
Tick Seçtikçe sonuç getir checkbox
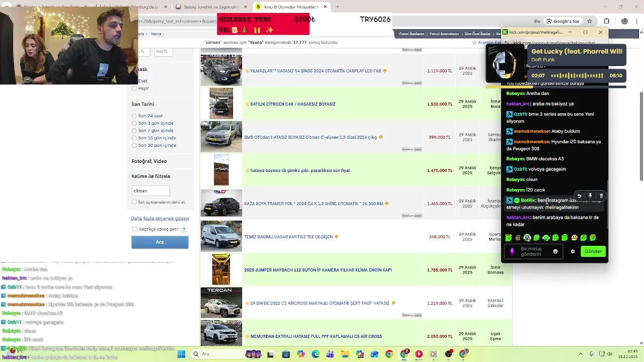[x=135, y=229]
